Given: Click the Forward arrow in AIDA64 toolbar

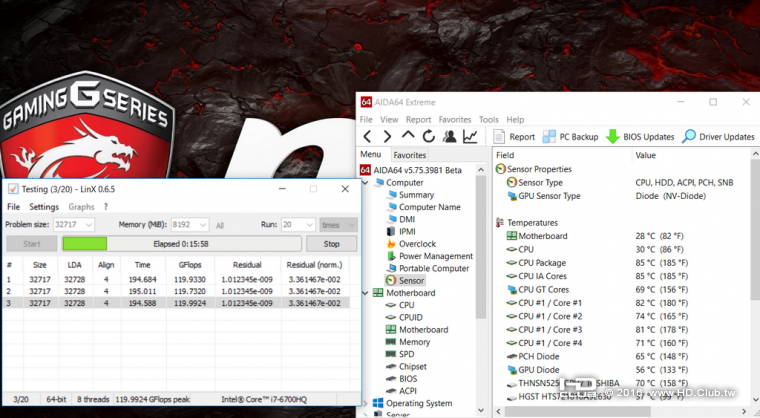Looking at the screenshot, I should pos(389,136).
